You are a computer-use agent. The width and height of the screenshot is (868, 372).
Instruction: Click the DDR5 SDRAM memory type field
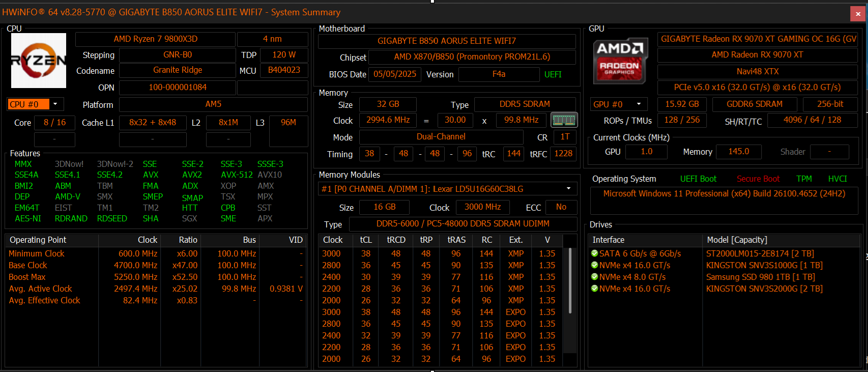(525, 104)
